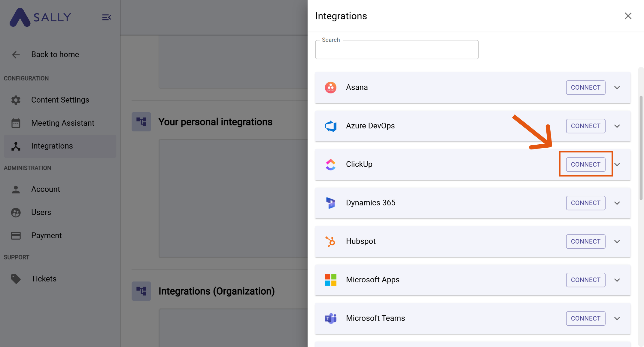Click the ClickUp logo icon
The height and width of the screenshot is (347, 644).
tap(331, 164)
